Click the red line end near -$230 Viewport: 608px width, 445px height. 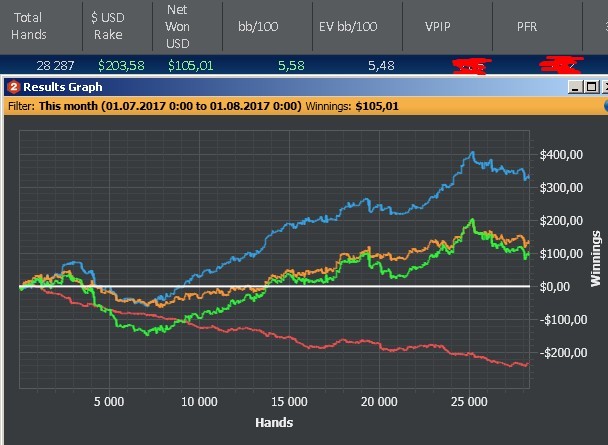(526, 364)
